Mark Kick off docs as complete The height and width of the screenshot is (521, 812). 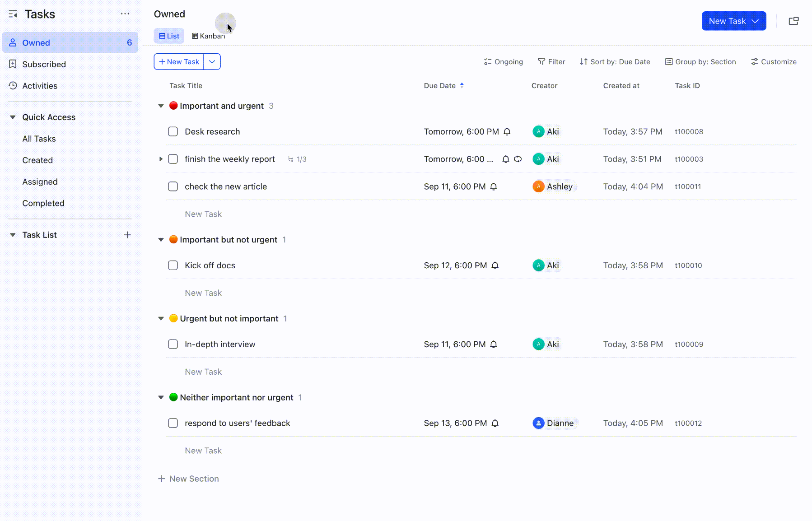coord(173,265)
